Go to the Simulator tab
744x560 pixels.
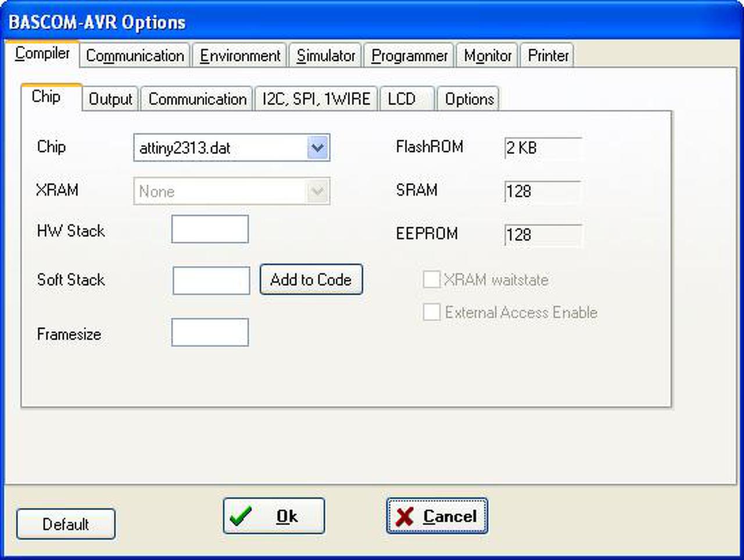[325, 56]
